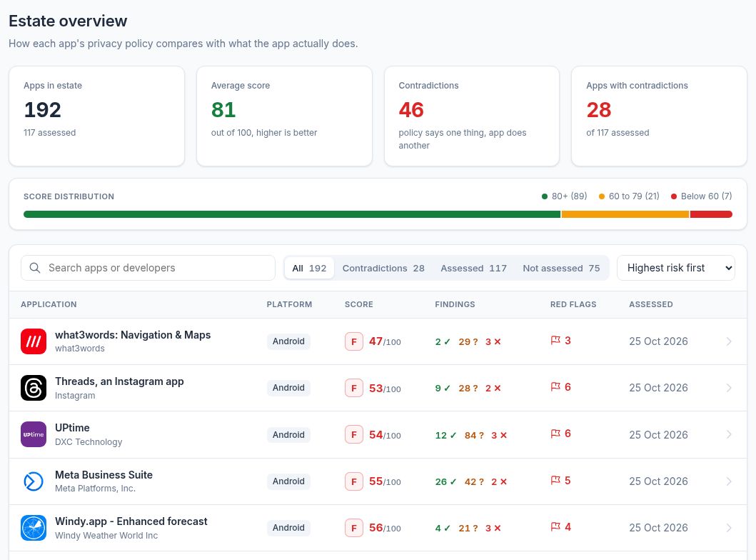
Task: Expand the what3words row chevron
Action: (x=729, y=341)
